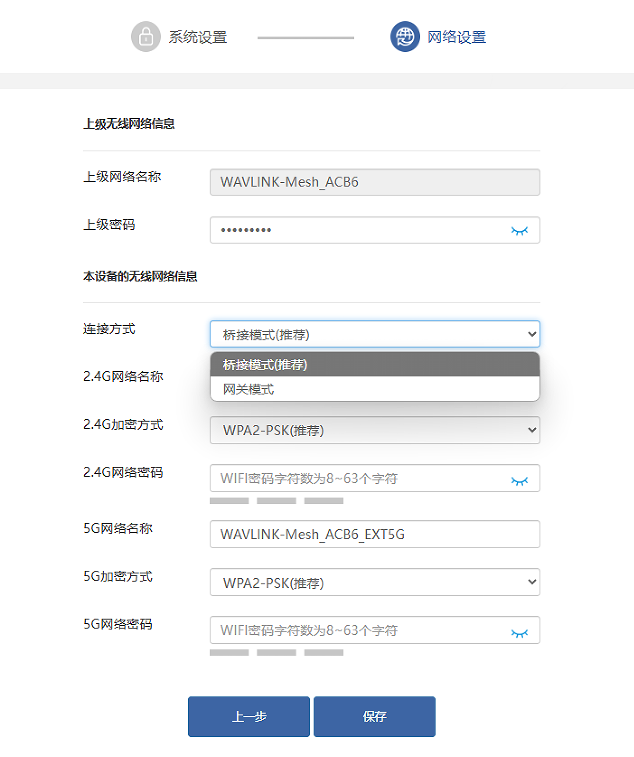Reveal 2.4G网络密码 via eye icon
The image size is (634, 757).
[x=519, y=480]
